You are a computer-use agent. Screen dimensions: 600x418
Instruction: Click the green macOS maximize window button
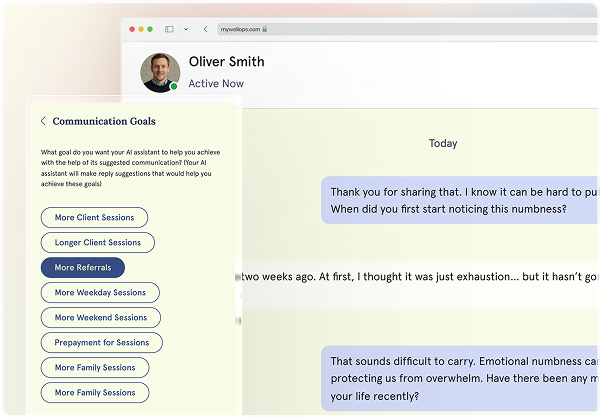(150, 29)
